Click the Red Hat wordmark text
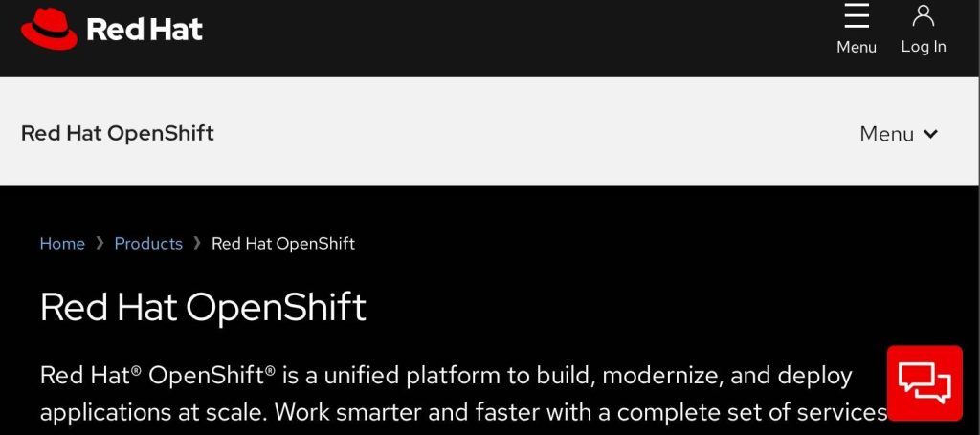The image size is (980, 435). 145,30
